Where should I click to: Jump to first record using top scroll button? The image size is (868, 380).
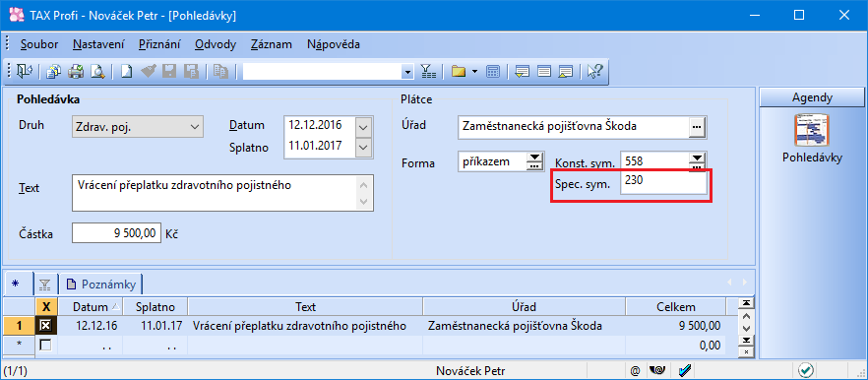746,302
